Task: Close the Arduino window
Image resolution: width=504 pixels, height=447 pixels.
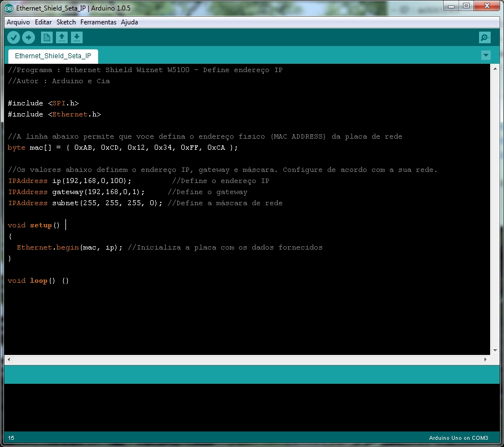Action: [x=487, y=6]
